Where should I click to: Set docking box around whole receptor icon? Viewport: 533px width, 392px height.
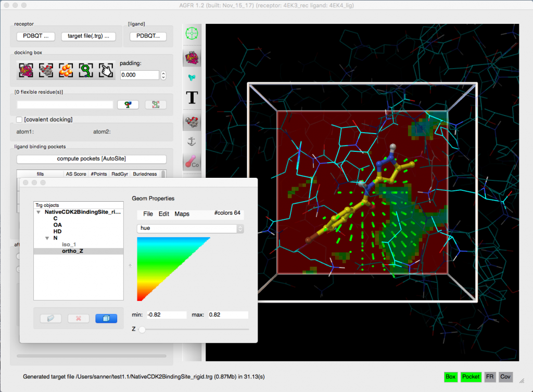tap(26, 71)
